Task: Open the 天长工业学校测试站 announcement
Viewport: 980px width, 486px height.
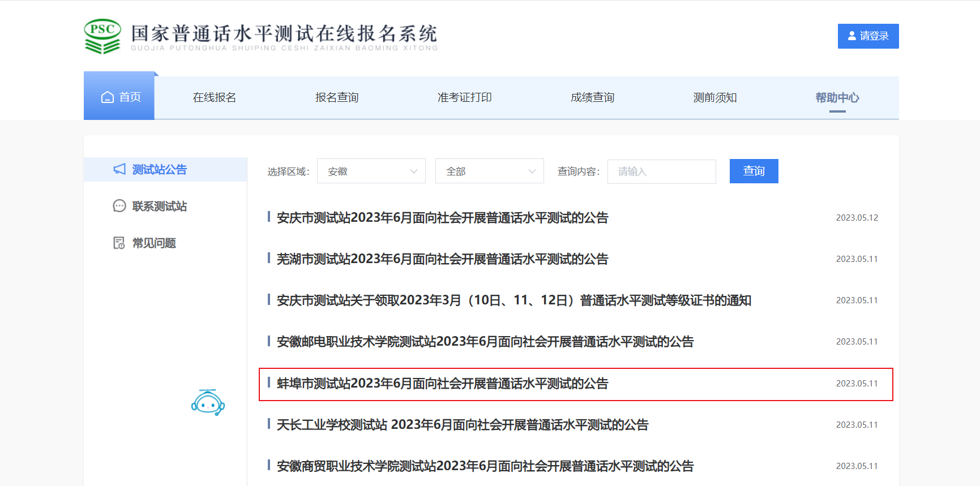Action: click(463, 425)
